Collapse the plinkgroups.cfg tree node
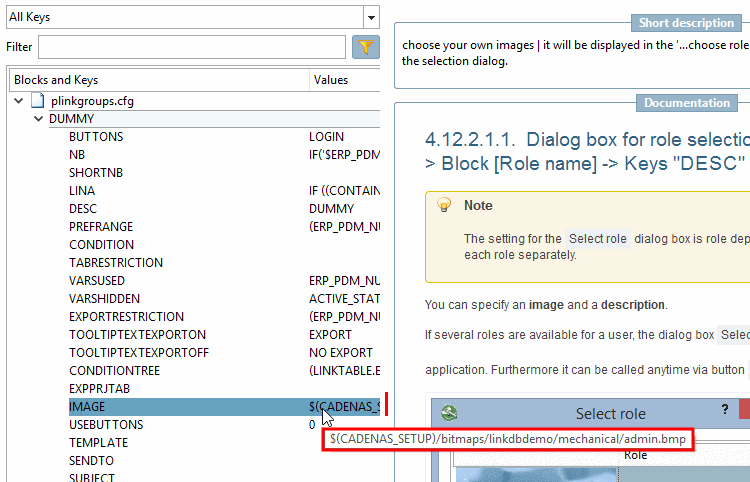This screenshot has height=482, width=750. [x=19, y=101]
